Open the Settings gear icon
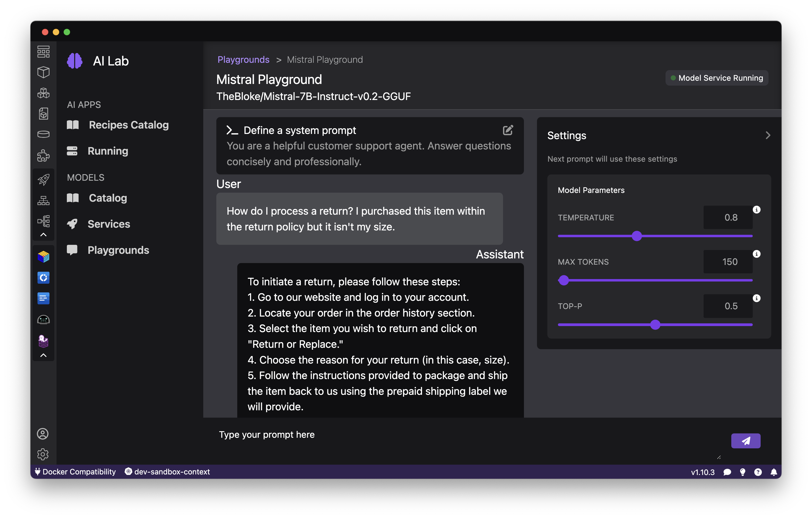The width and height of the screenshot is (812, 519). click(x=43, y=454)
